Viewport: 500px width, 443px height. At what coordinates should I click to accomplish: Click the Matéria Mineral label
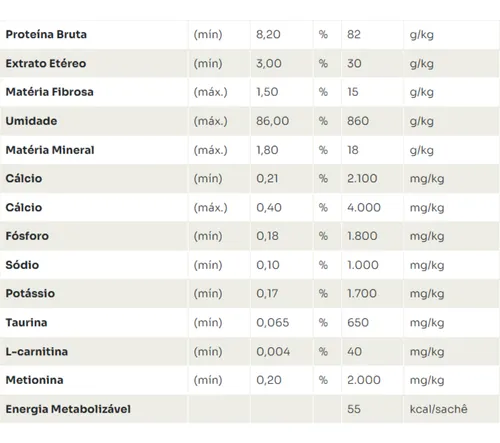(x=50, y=150)
